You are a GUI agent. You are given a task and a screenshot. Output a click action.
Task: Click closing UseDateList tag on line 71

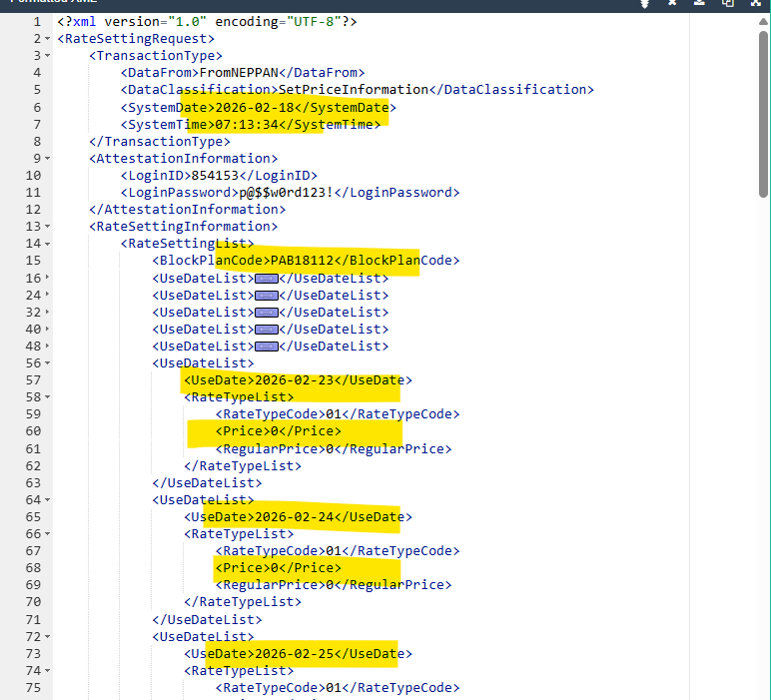point(207,620)
